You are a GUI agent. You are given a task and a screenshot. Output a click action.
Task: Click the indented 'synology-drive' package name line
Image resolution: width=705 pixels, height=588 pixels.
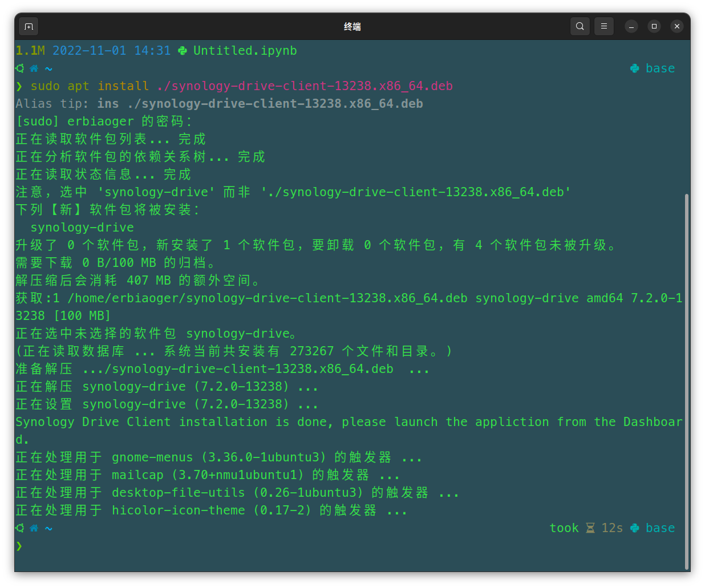coord(82,228)
